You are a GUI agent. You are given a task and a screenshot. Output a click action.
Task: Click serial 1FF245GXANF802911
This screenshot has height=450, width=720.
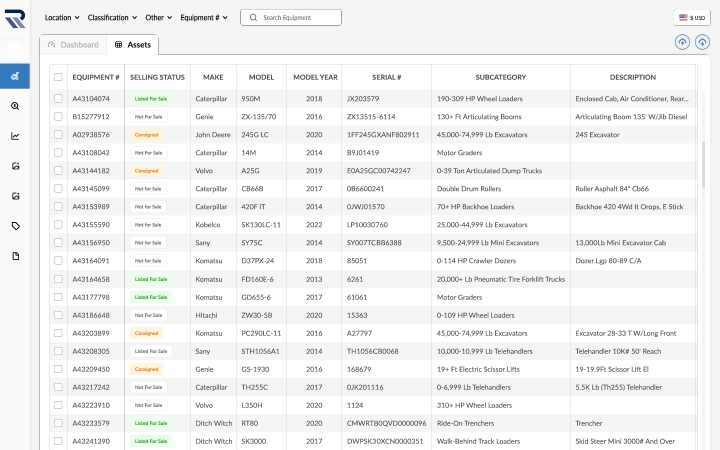click(x=383, y=135)
